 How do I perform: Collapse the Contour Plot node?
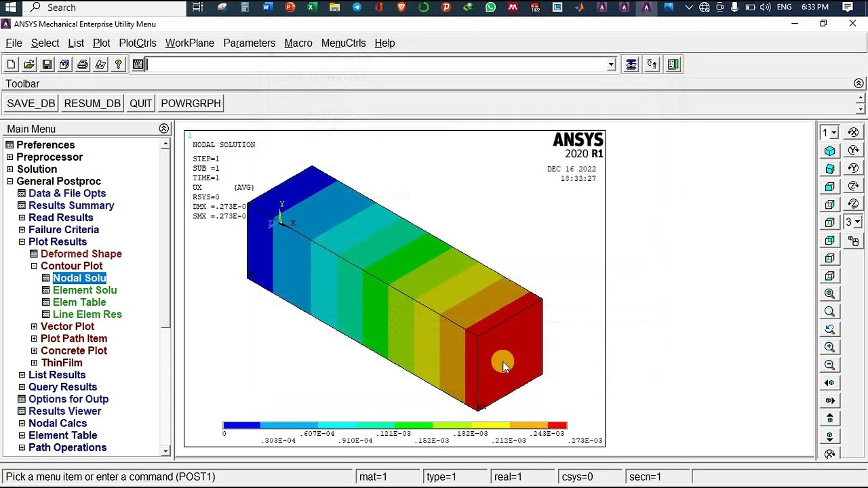coord(34,266)
